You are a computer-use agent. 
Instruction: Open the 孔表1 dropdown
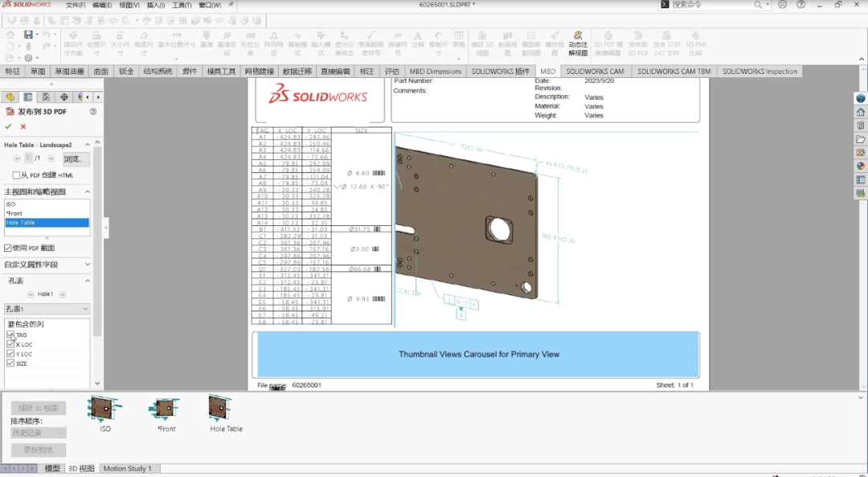(x=47, y=309)
